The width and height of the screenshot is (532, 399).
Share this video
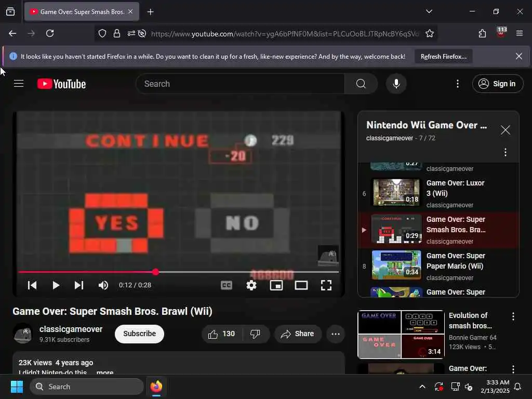click(297, 334)
